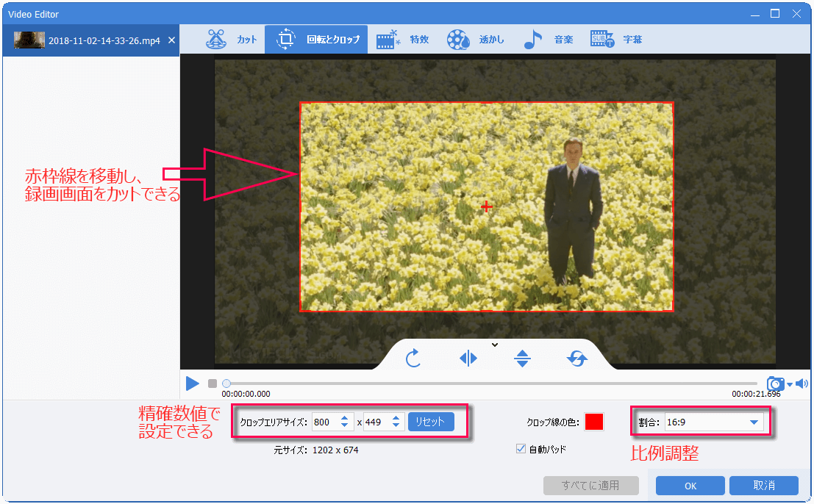
Task: Click the crop height field showing 449
Action: [376, 422]
